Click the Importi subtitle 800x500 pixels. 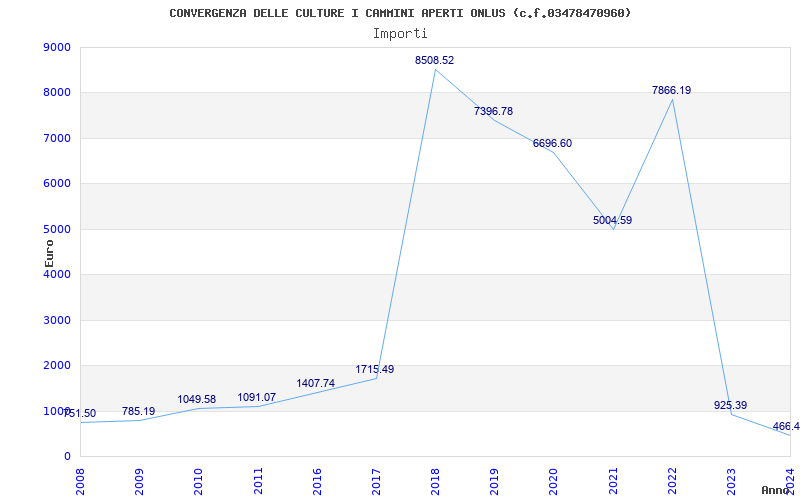click(x=400, y=34)
